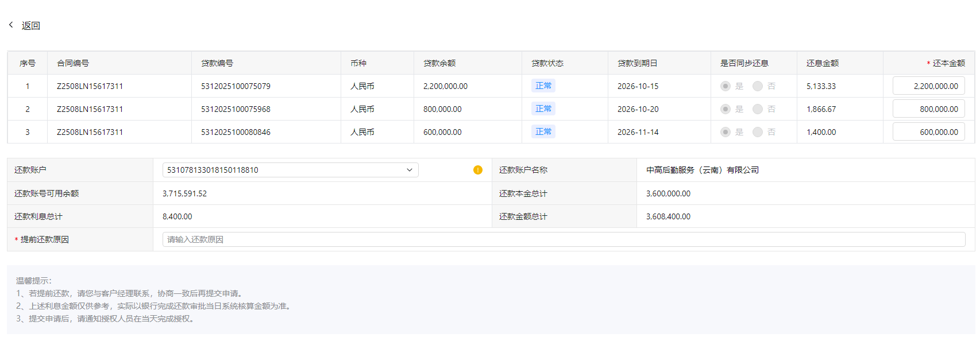Edit principal amount field showing 600,000.00

tap(928, 132)
